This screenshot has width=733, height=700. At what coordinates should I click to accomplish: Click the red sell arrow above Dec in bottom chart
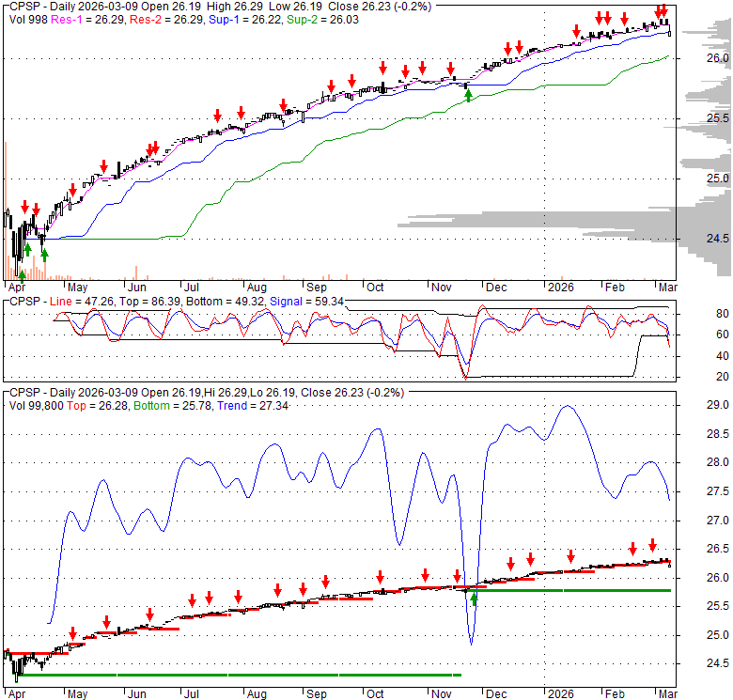510,564
